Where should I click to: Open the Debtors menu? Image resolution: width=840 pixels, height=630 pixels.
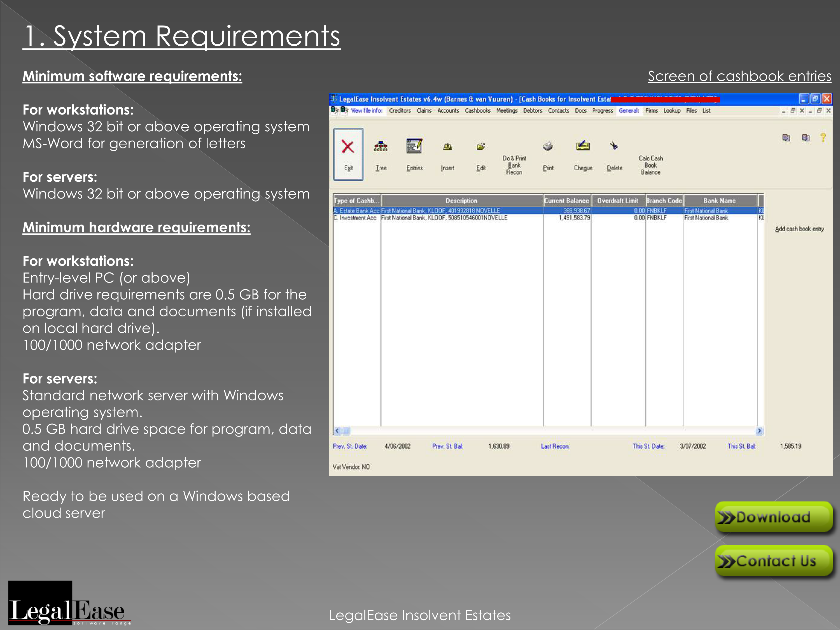pyautogui.click(x=532, y=111)
